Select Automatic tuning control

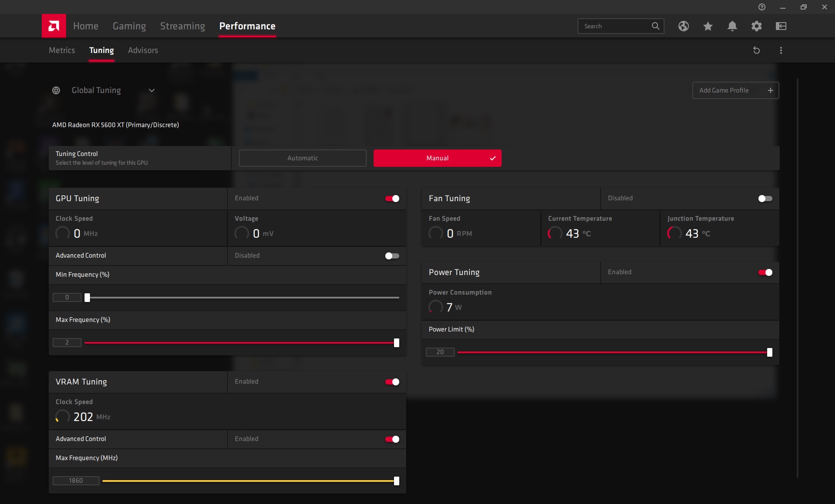(303, 158)
